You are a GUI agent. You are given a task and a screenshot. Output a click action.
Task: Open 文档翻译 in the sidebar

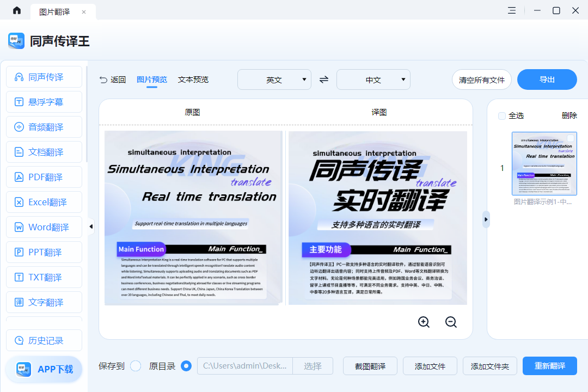click(44, 152)
